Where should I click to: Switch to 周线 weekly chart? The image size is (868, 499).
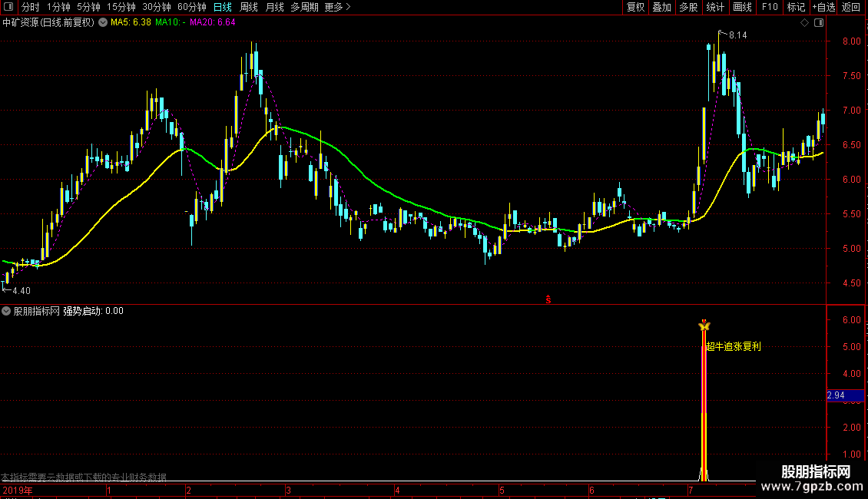pos(249,7)
